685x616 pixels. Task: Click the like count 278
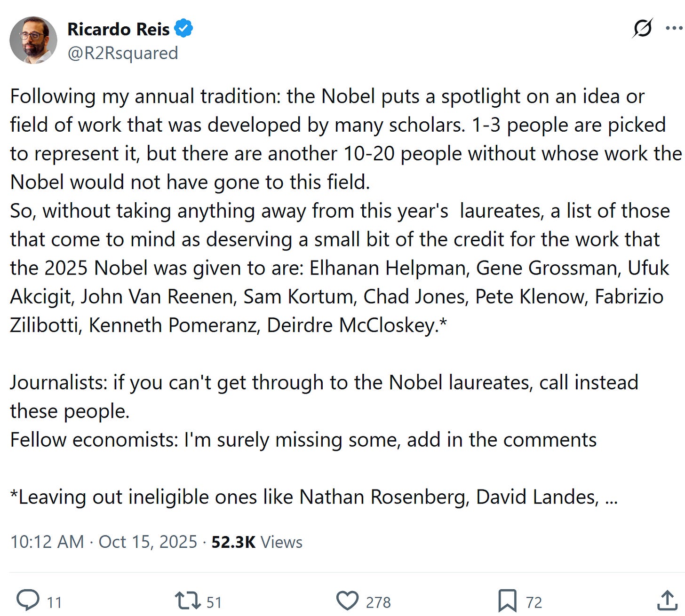pyautogui.click(x=378, y=602)
